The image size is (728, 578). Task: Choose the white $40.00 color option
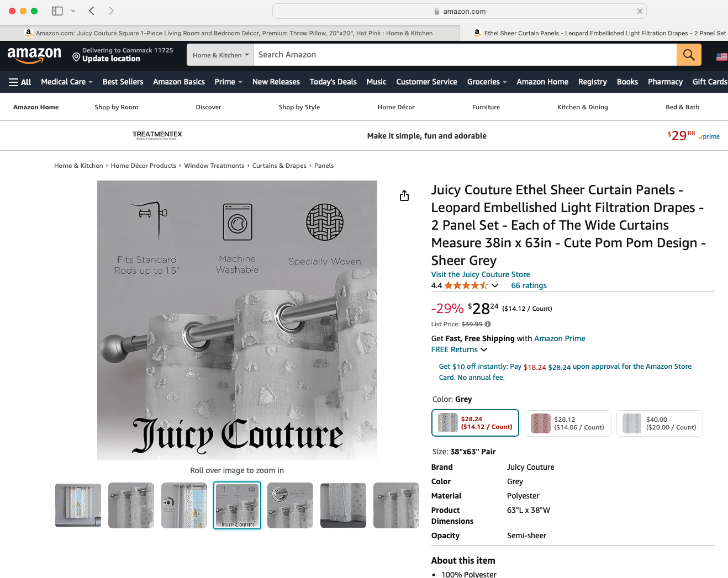(660, 423)
